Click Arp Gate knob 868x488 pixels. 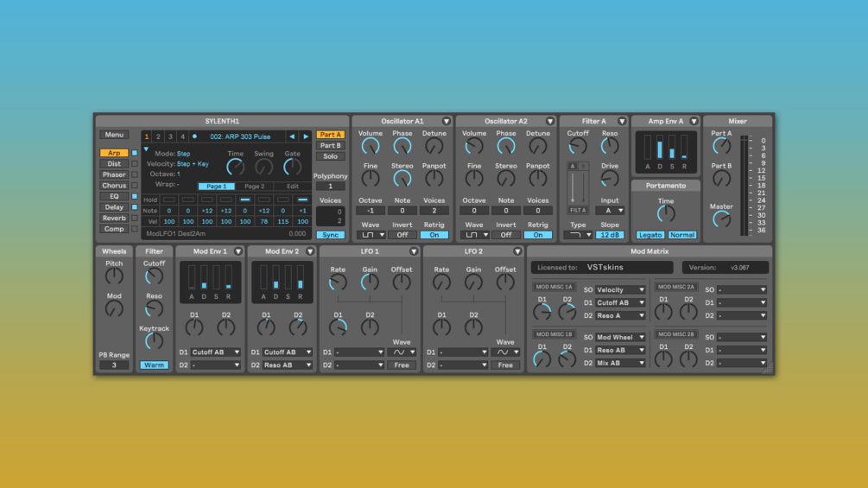coord(292,167)
